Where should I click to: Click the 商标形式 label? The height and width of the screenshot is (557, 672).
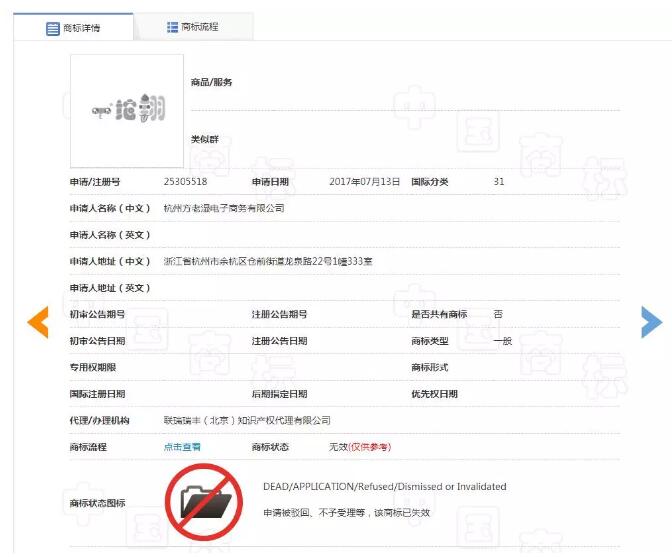tap(430, 368)
